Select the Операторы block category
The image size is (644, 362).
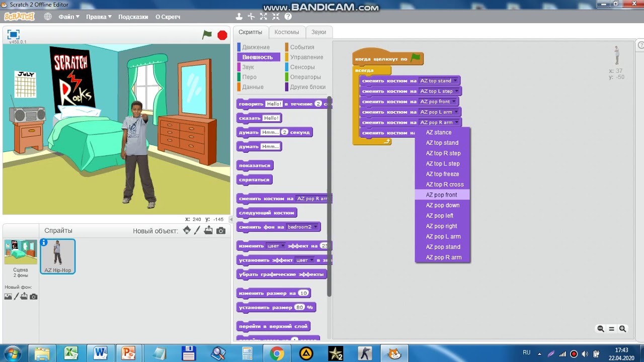click(305, 77)
